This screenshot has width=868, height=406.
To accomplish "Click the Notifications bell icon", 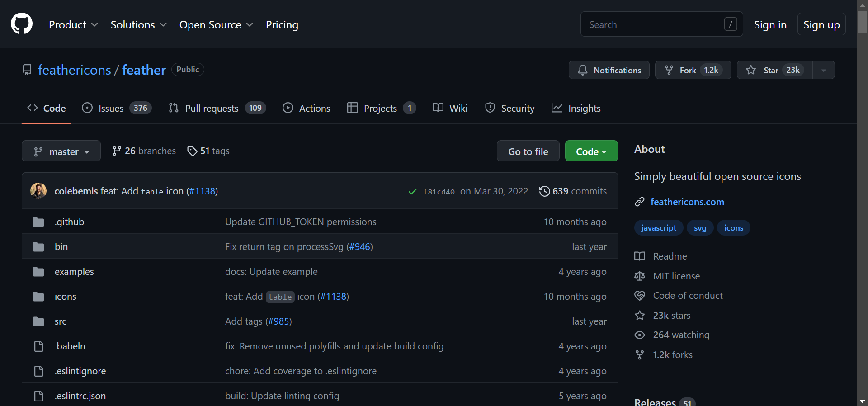I will pos(583,70).
